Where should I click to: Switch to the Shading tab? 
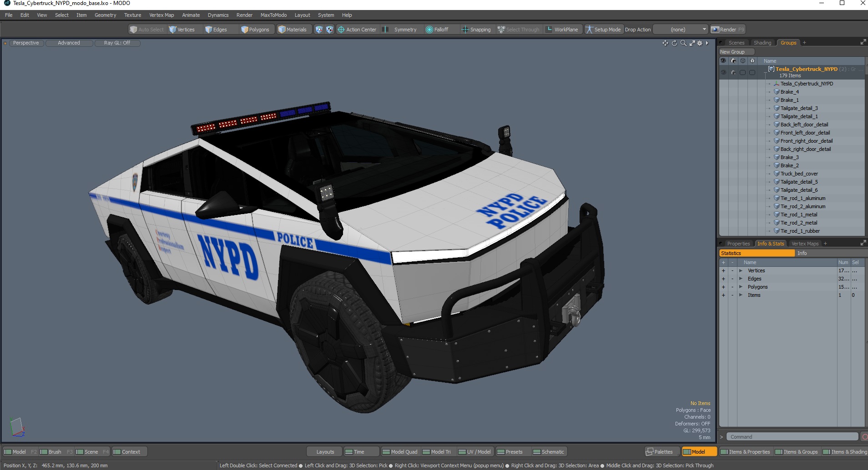[x=762, y=43]
